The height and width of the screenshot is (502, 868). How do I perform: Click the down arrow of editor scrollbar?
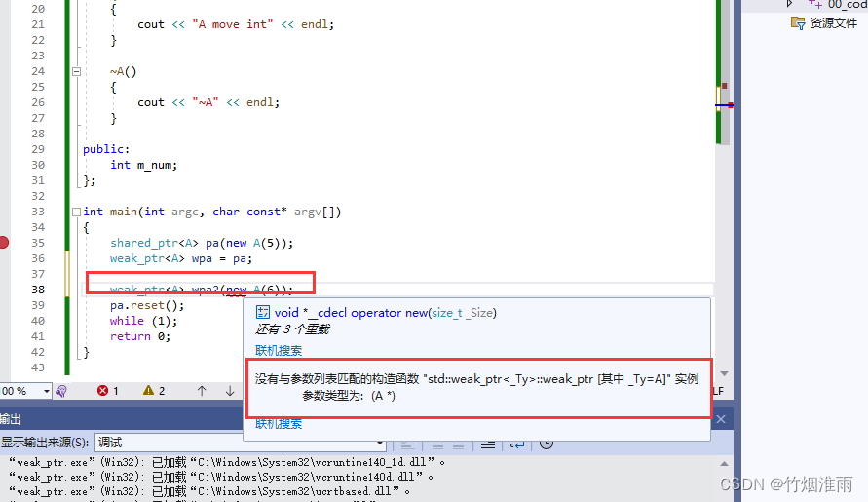pyautogui.click(x=724, y=374)
